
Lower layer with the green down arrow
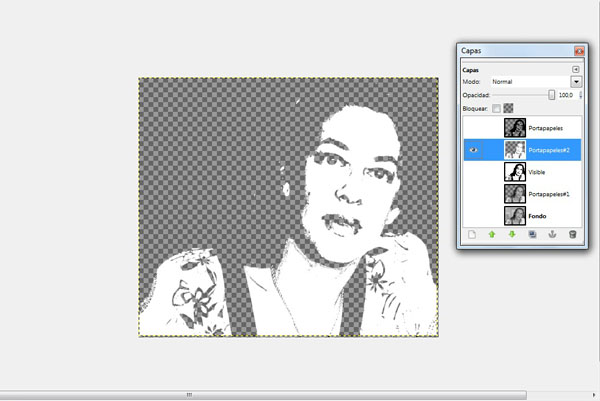(512, 234)
